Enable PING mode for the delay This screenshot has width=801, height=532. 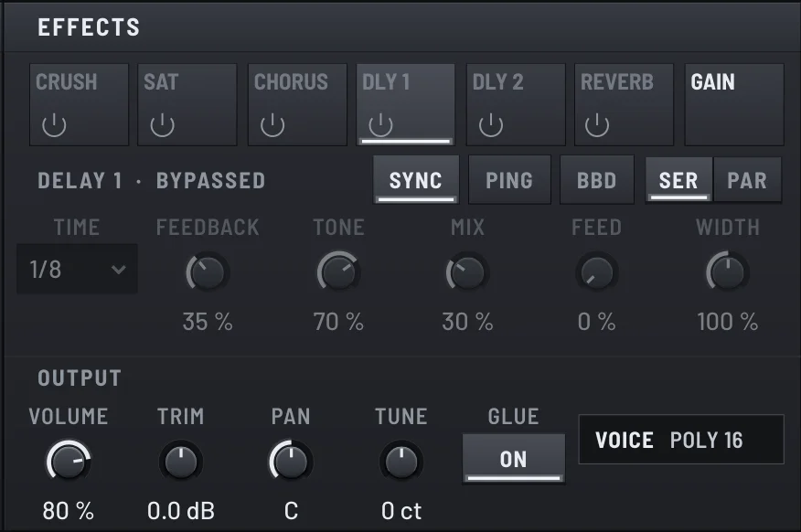tap(509, 180)
